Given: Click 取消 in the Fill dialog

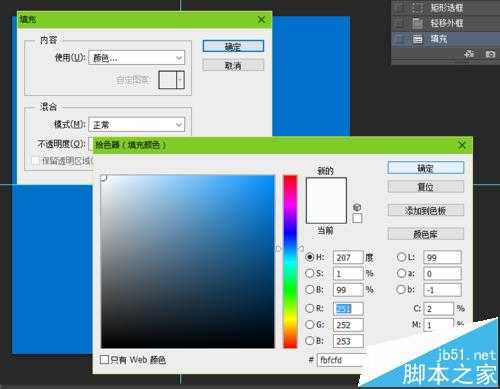Looking at the screenshot, I should [x=233, y=65].
